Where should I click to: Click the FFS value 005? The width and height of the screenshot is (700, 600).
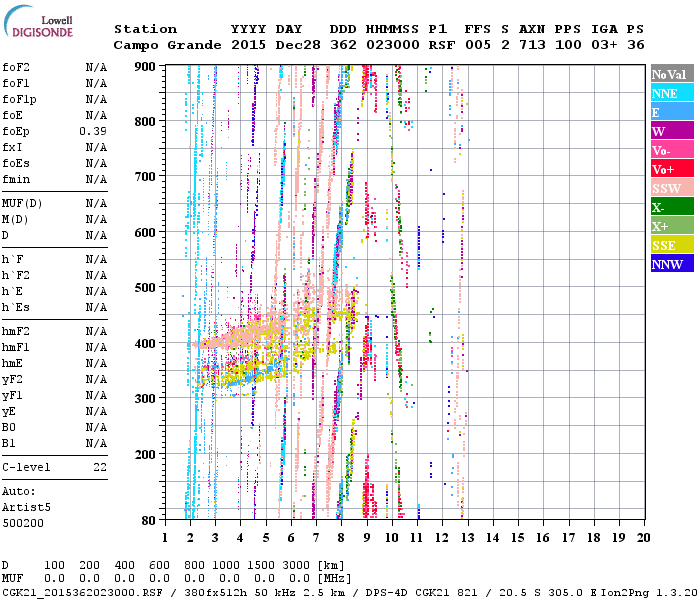(478, 45)
